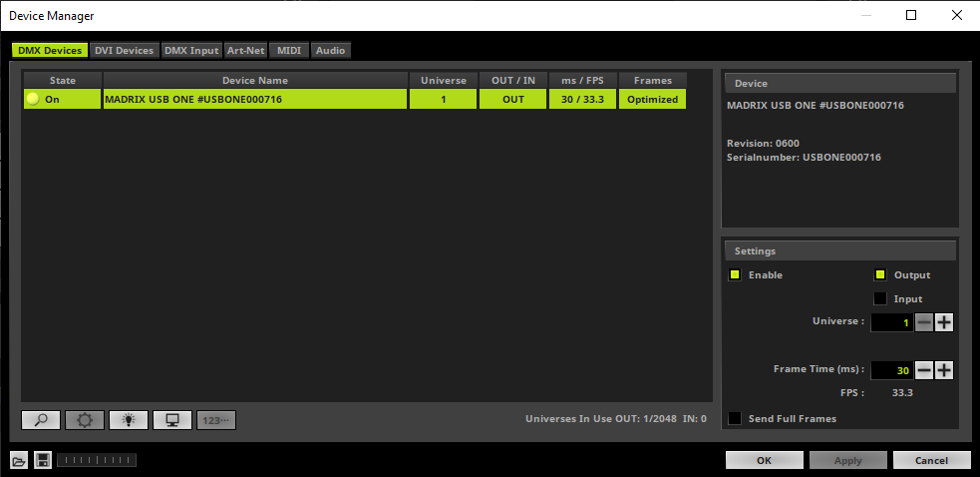Click the Universe input field
This screenshot has height=477, width=980.
coord(892,323)
